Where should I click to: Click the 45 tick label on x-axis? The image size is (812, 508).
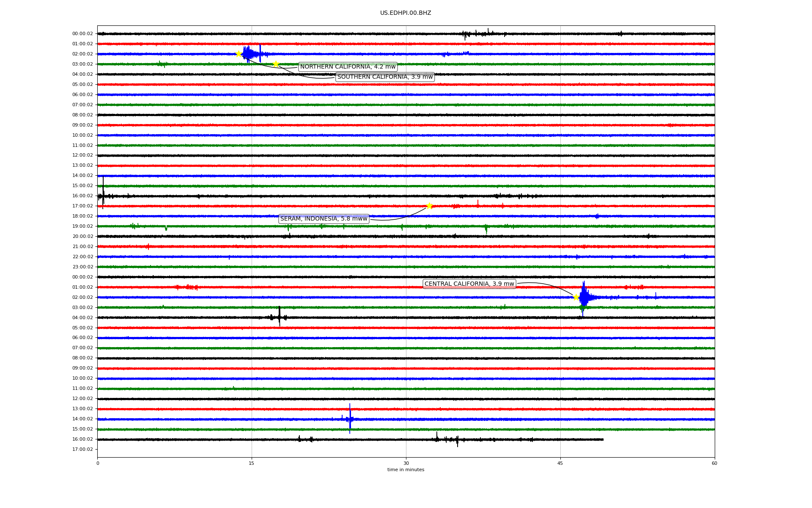[560, 463]
